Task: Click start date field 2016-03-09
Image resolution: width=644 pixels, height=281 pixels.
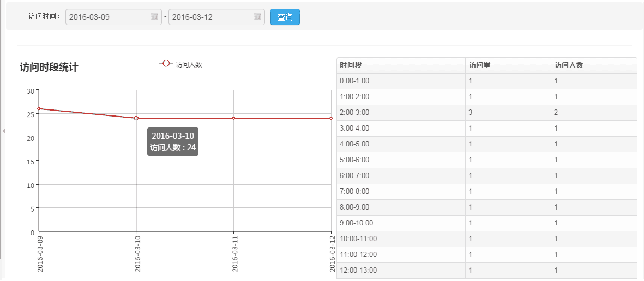Action: tap(113, 17)
